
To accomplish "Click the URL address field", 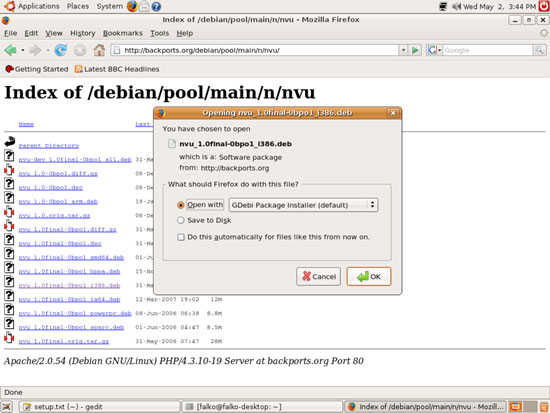I will (255, 50).
